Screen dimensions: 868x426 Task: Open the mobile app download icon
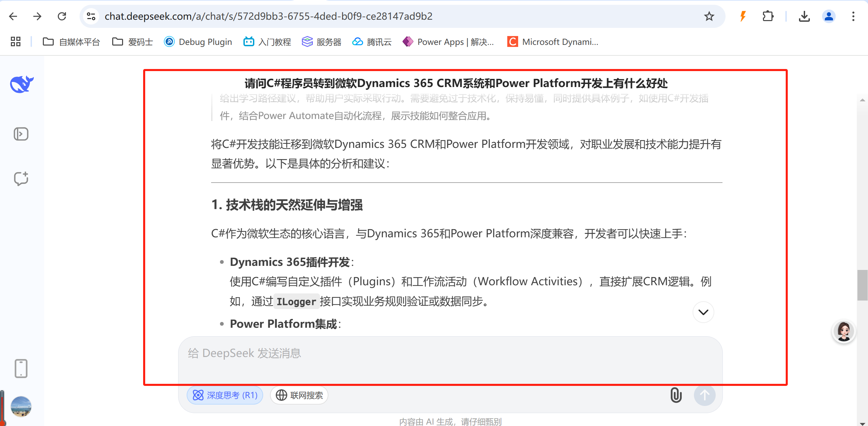(21, 368)
